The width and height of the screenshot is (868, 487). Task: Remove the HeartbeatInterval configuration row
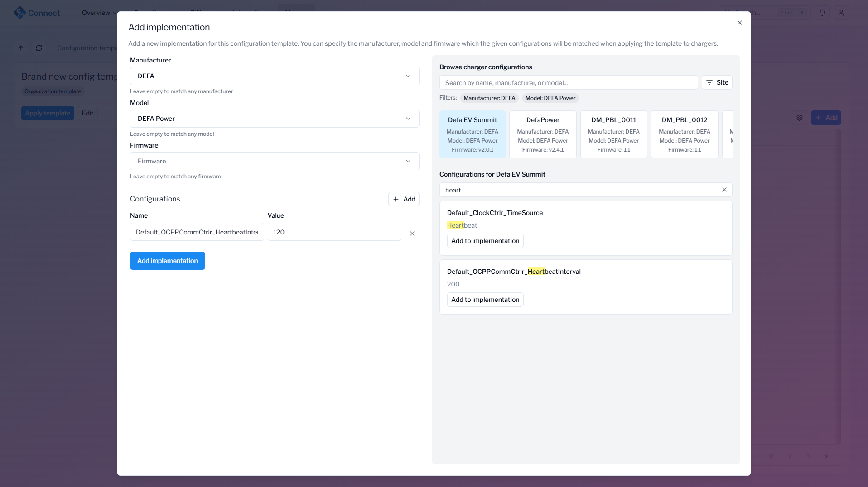coord(412,234)
